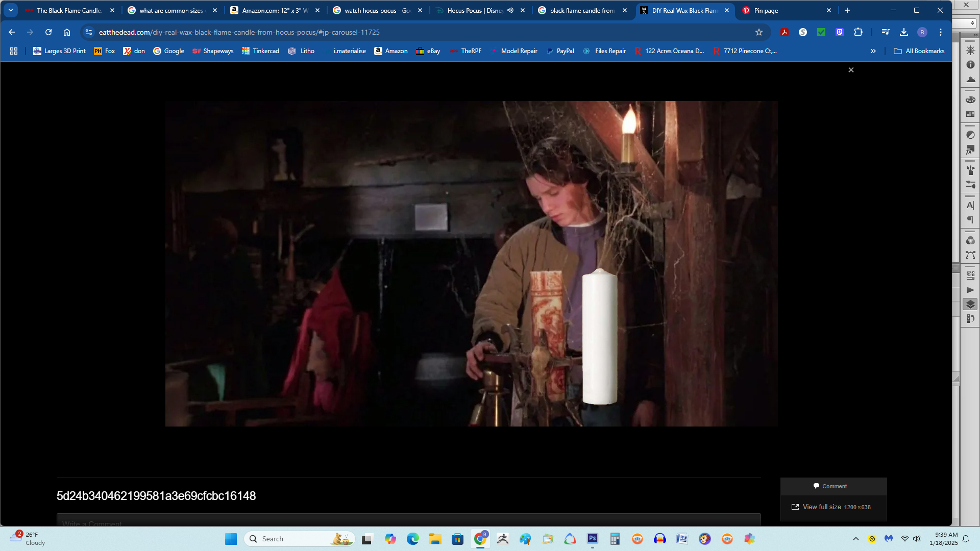This screenshot has width=980, height=551.
Task: Open the TheRPF bookmark
Action: coord(465,51)
